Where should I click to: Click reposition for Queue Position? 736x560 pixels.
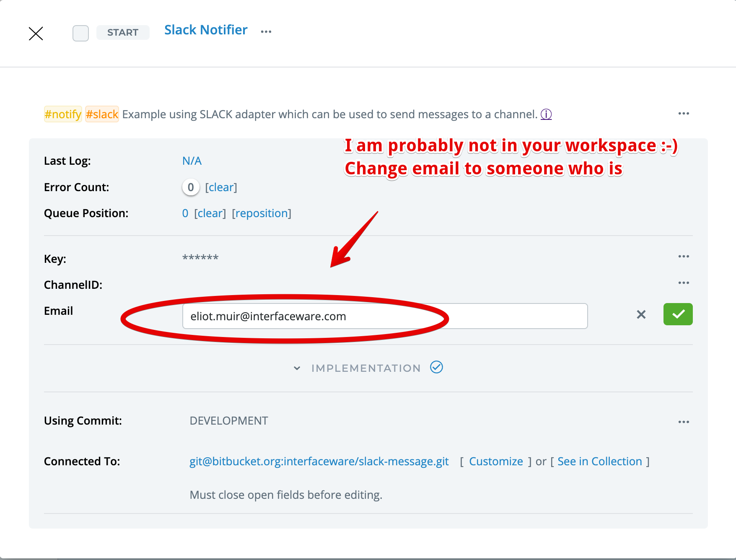[x=262, y=213]
